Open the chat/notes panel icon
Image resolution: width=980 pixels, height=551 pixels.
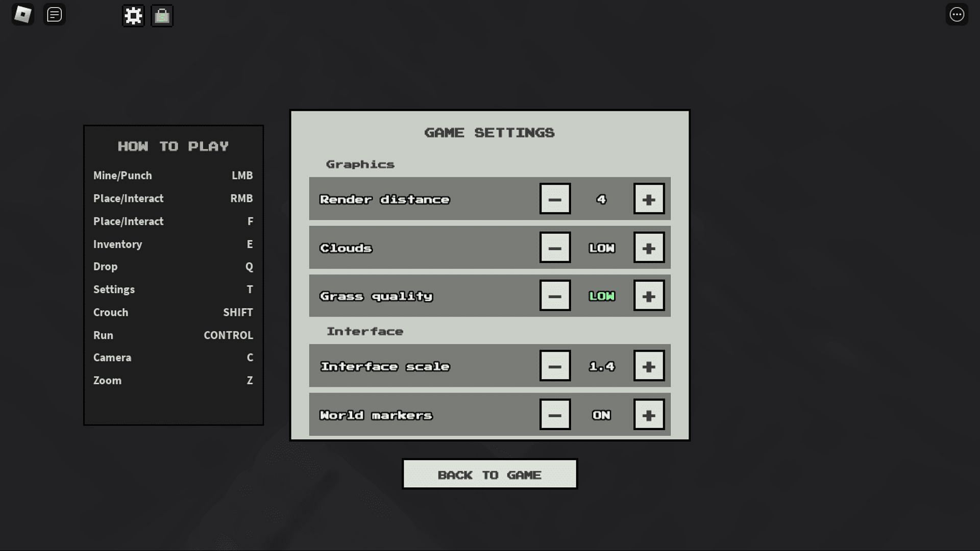pos(53,15)
